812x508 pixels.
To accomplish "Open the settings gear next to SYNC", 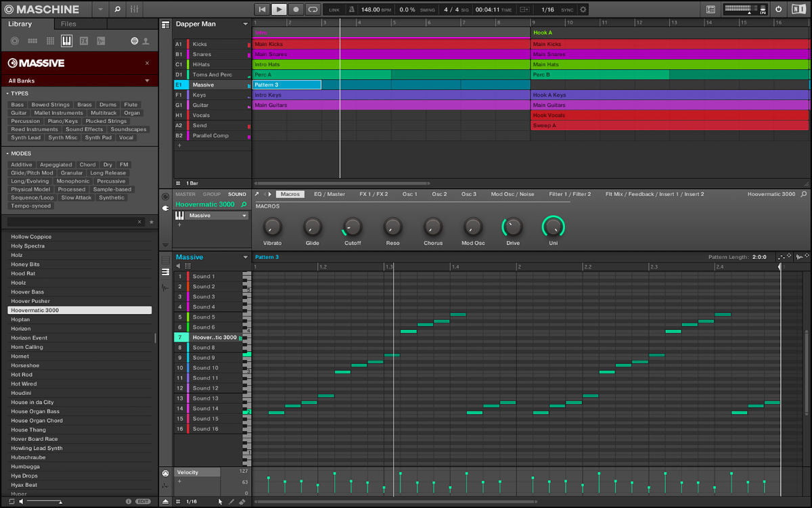I will pyautogui.click(x=583, y=9).
